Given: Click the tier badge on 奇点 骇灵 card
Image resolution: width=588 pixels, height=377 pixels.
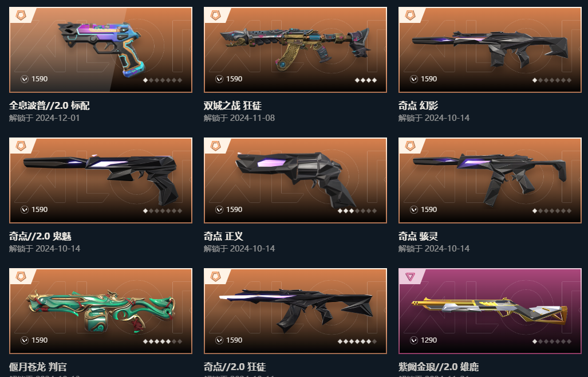Looking at the screenshot, I should pos(411,146).
